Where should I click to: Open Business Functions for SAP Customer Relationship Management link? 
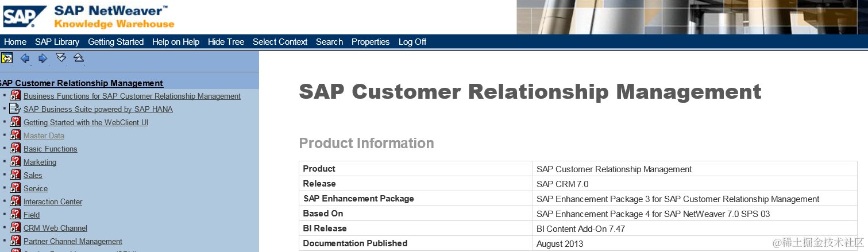pos(132,96)
